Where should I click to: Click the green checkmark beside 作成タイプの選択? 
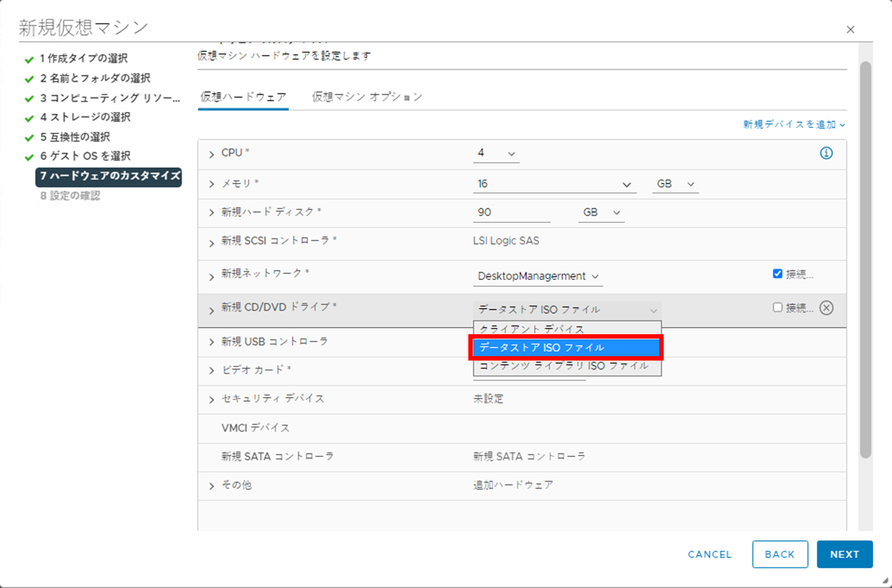pyautogui.click(x=30, y=59)
